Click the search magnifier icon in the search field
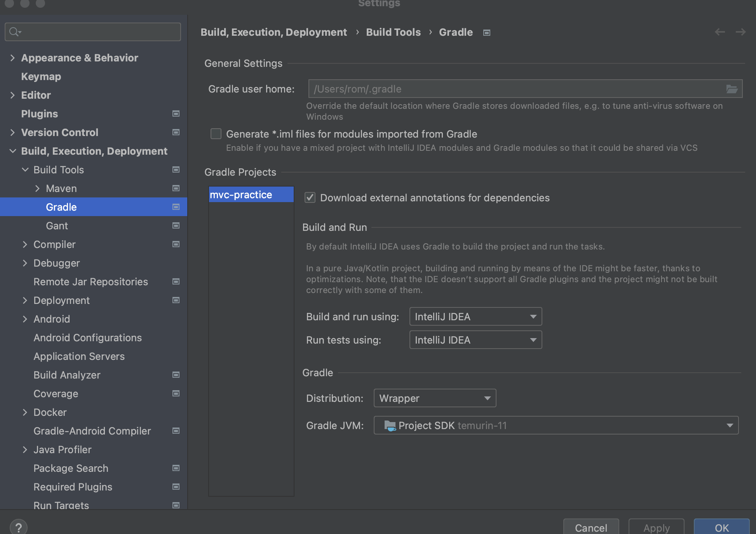The height and width of the screenshot is (534, 756). 15,32
